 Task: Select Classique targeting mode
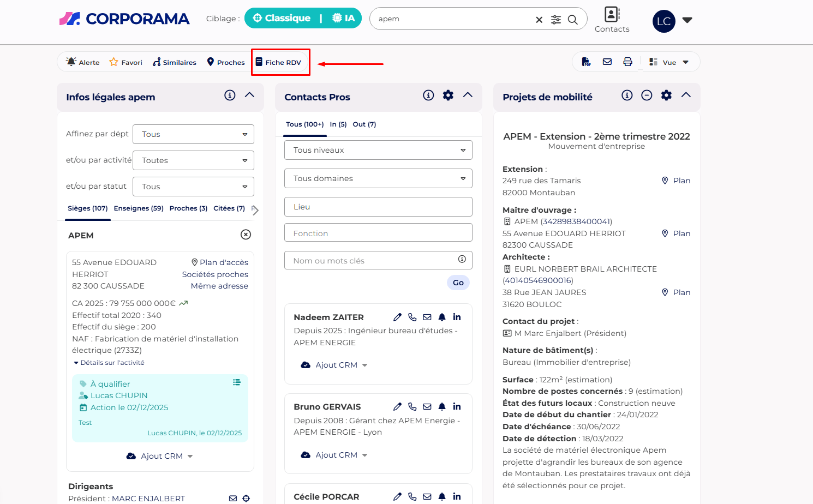pyautogui.click(x=282, y=18)
